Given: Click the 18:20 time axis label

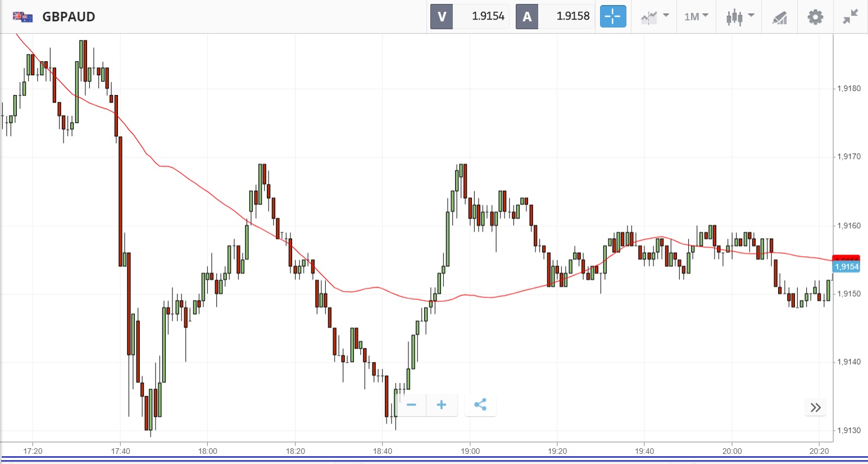Looking at the screenshot, I should (296, 451).
